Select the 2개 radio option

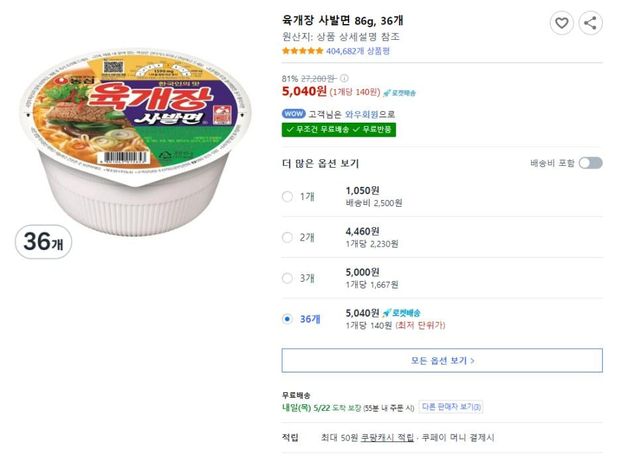288,237
